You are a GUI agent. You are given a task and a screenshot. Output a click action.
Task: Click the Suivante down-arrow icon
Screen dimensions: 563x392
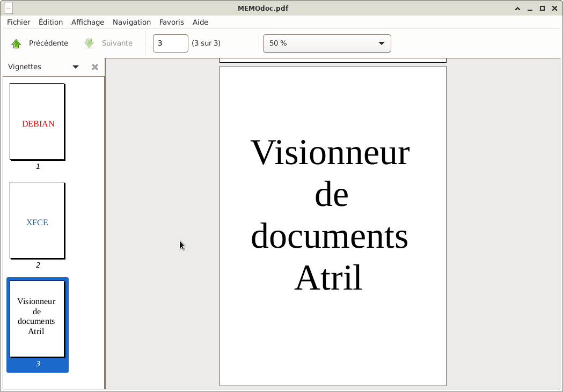click(89, 43)
